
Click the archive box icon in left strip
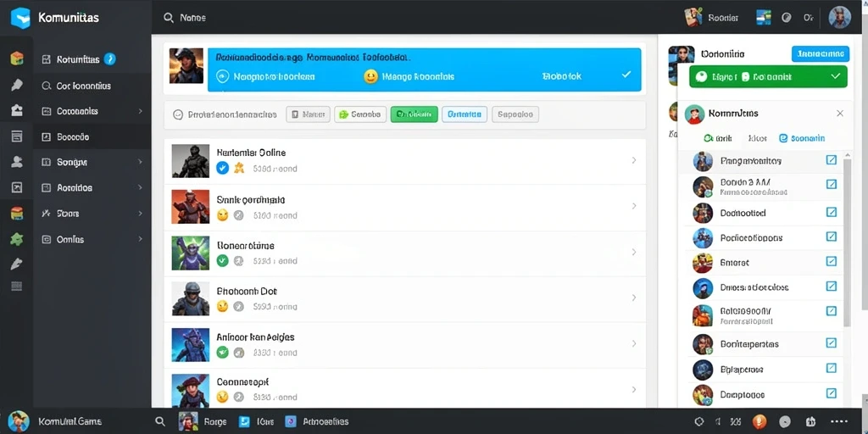[17, 136]
